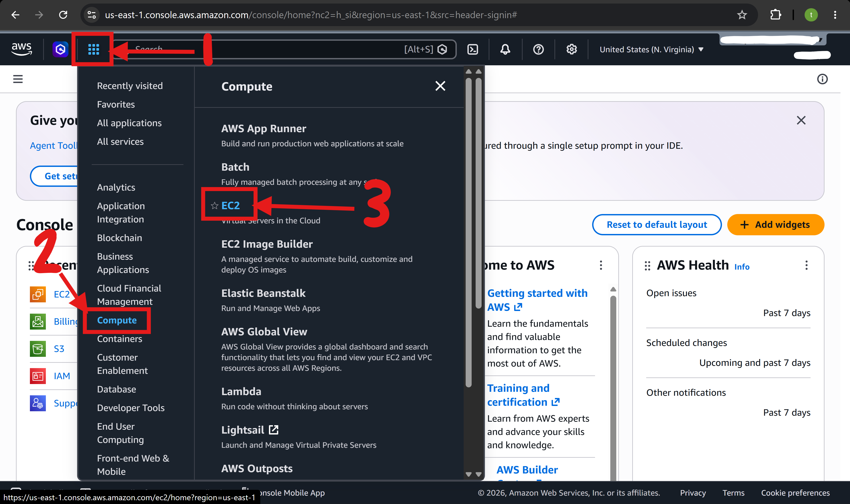Screen dimensions: 850x504
Task: Favorite EC2 with the star icon
Action: [214, 205]
